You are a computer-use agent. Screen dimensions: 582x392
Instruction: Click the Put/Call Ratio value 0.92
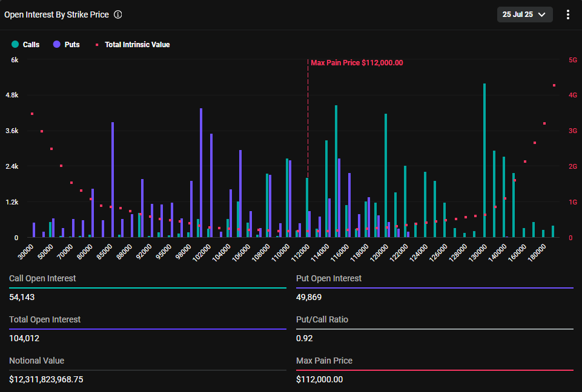(x=304, y=338)
